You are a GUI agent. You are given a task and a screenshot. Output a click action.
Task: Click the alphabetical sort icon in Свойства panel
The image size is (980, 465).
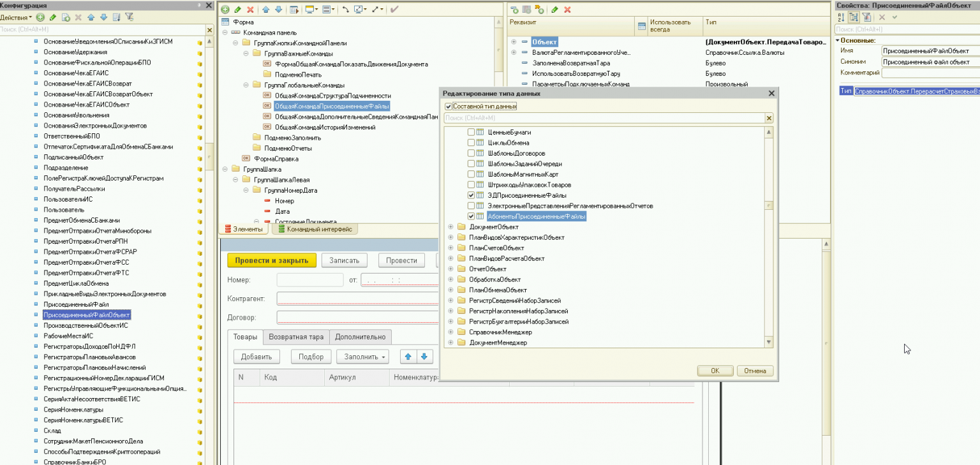pyautogui.click(x=841, y=17)
